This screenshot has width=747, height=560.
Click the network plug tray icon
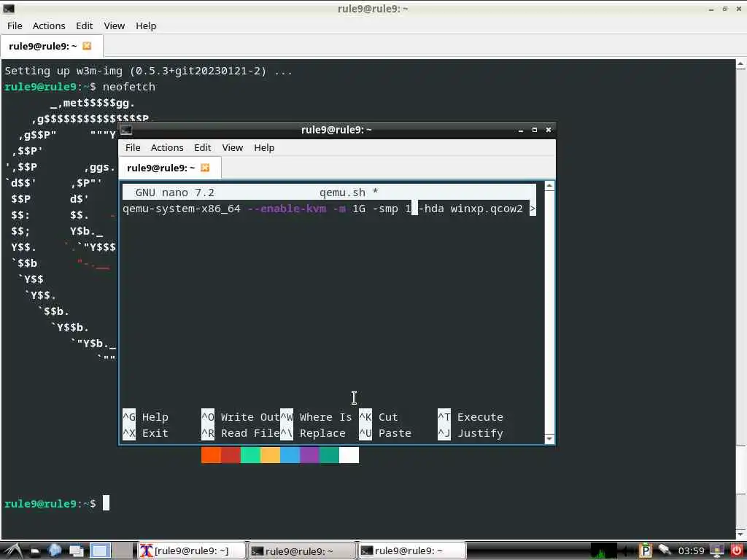point(664,550)
